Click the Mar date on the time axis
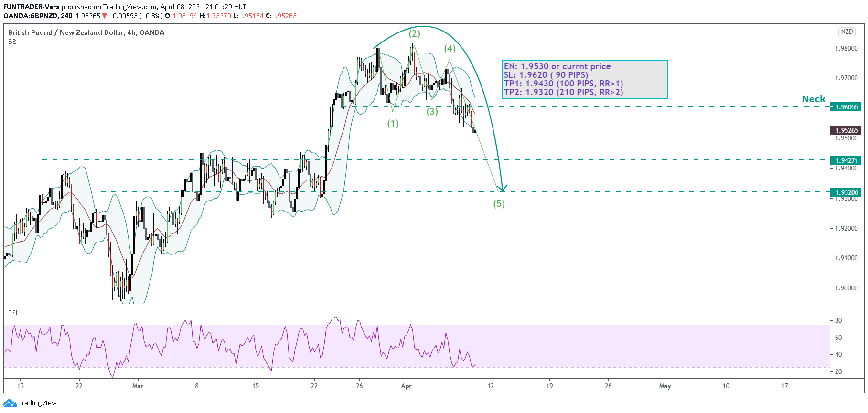Screen dimensions: 868x413 point(138,386)
